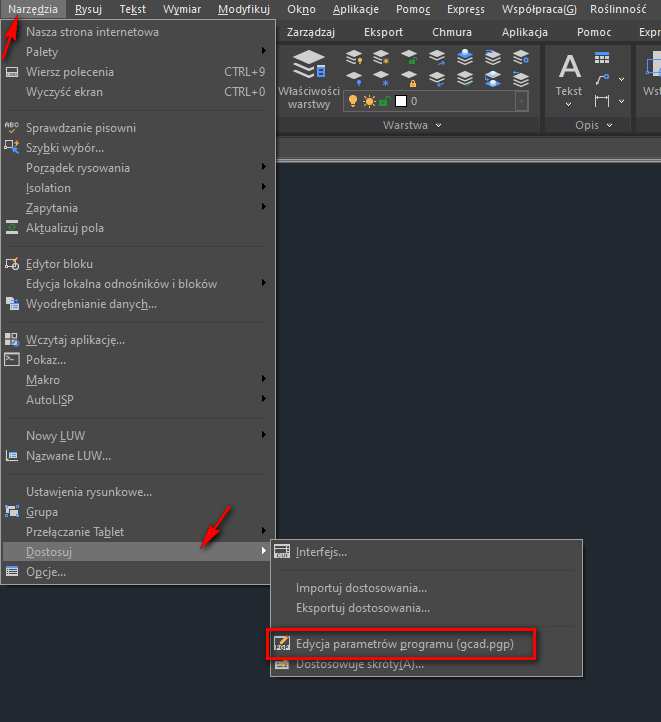Click Importuj dostosowania in the submenu
Viewport: 661px width, 722px height.
click(361, 588)
